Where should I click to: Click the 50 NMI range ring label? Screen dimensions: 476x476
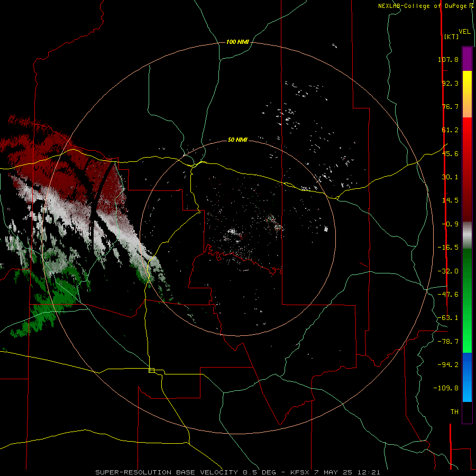coord(237,140)
